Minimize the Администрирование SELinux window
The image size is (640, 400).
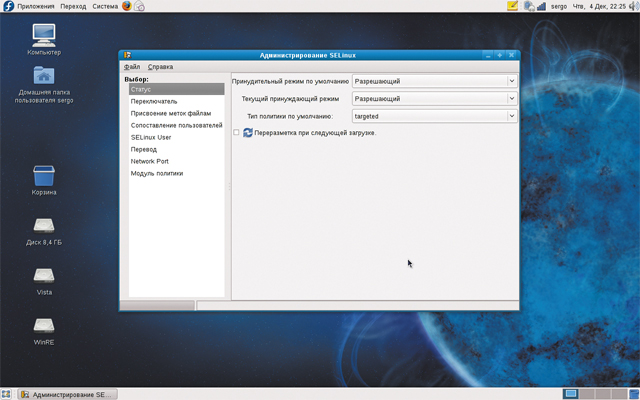(488, 55)
